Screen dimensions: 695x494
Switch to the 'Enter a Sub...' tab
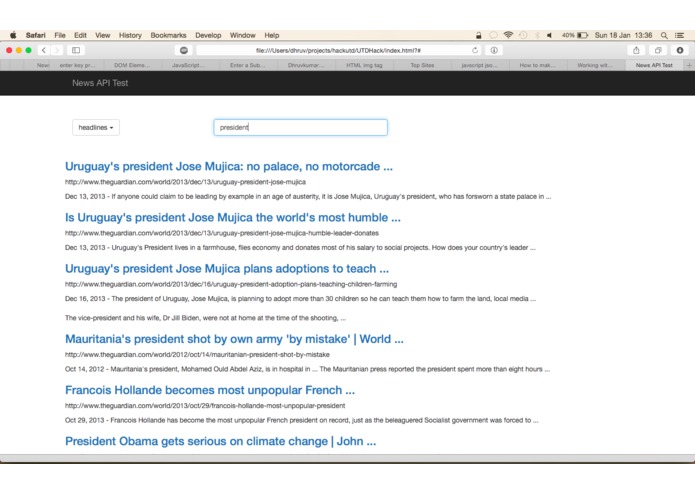[x=247, y=65]
